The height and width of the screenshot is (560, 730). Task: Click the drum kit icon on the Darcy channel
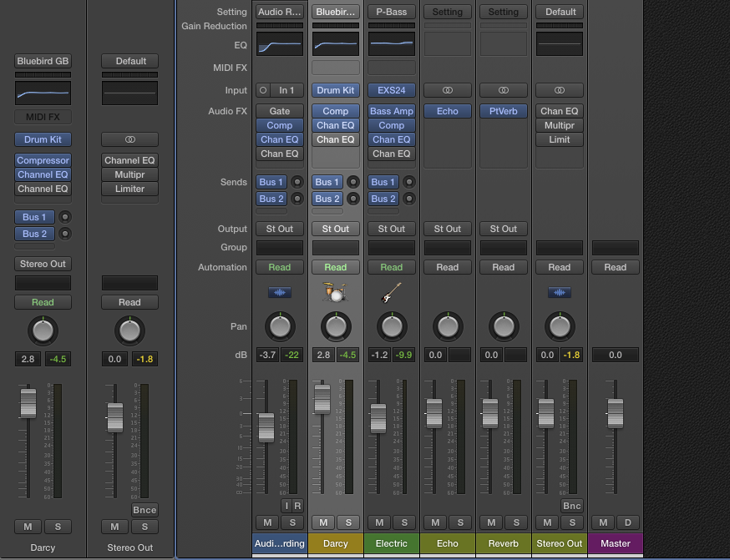[x=335, y=292]
